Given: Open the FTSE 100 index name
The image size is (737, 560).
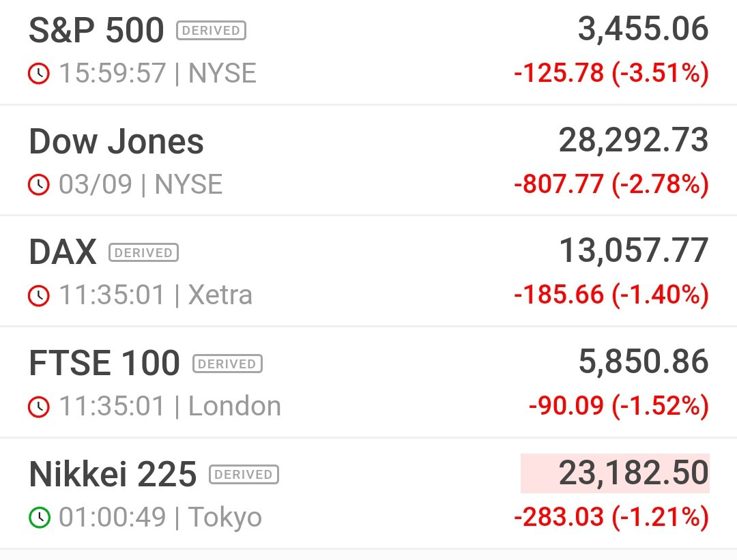Looking at the screenshot, I should click(104, 363).
